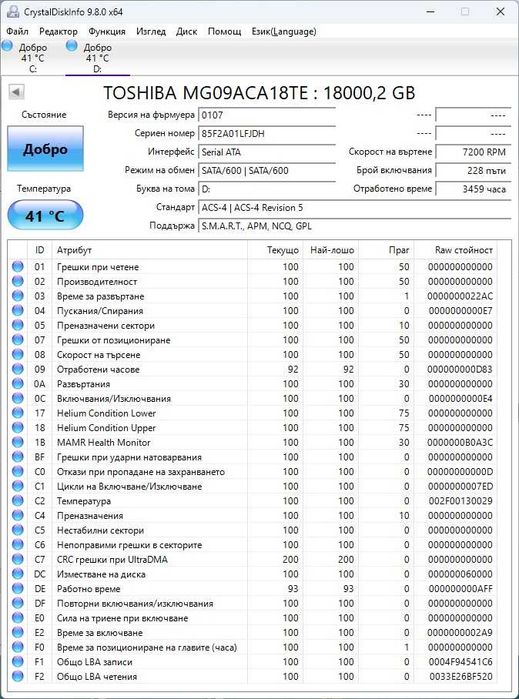Click status orb for 03 Време за развъртане

point(17,296)
